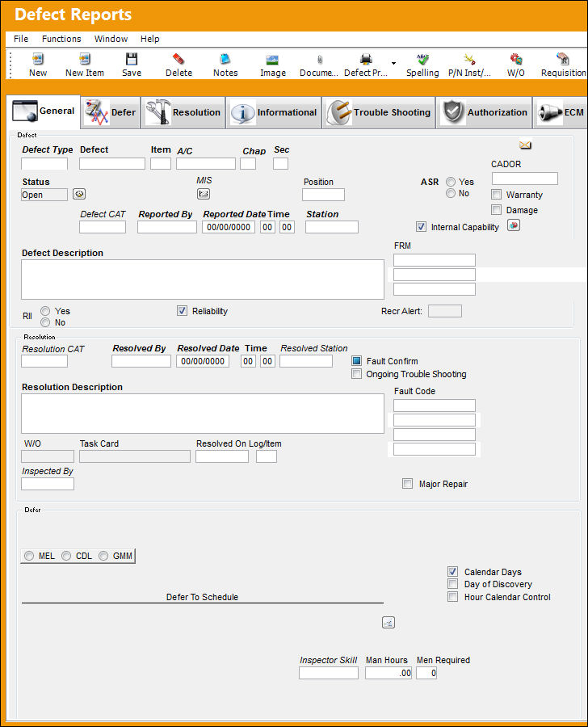Click the New toolbar icon
The image size is (588, 727).
coord(38,59)
